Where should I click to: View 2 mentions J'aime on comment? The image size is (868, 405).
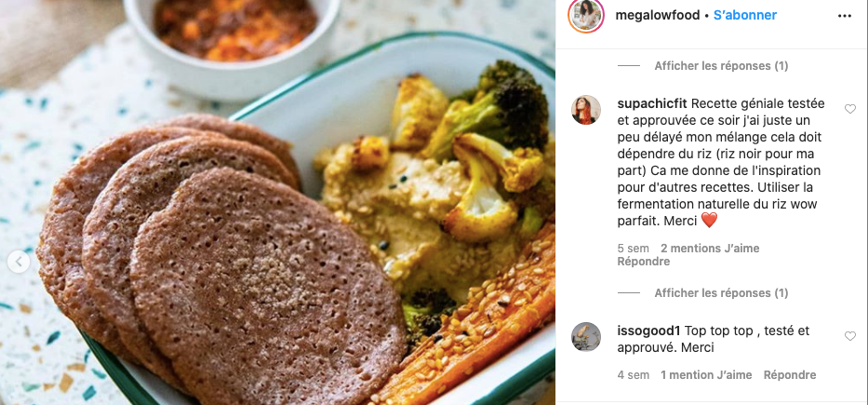coord(710,249)
